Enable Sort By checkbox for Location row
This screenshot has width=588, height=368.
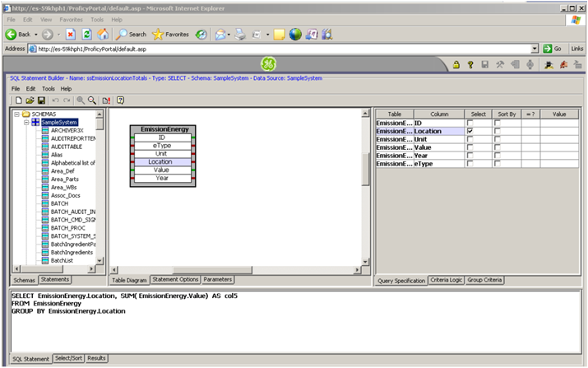498,131
